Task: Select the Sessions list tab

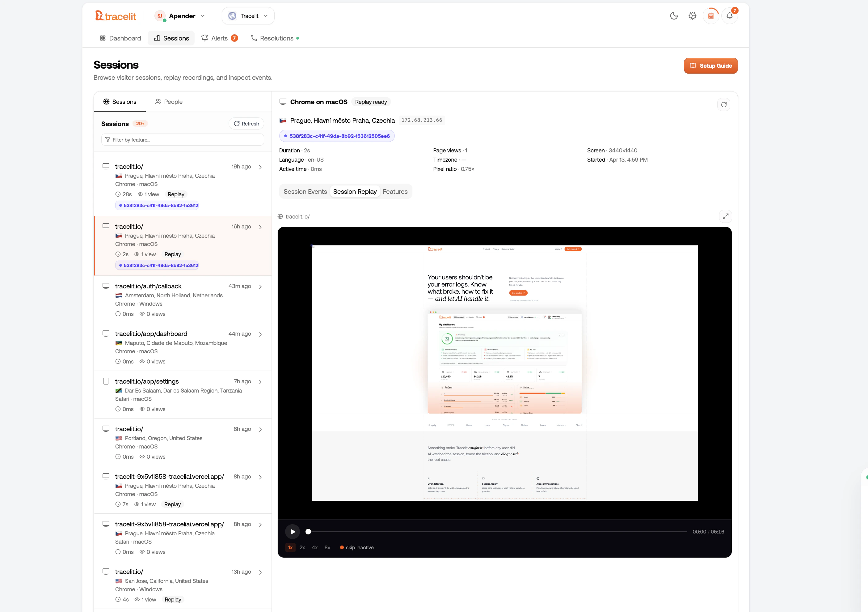Action: tap(120, 102)
